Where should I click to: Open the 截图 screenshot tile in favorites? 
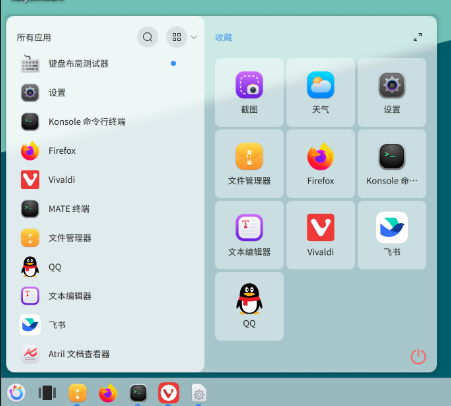coord(249,92)
